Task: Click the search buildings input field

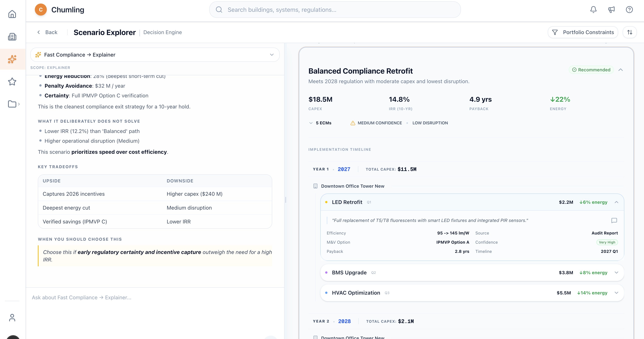Action: pyautogui.click(x=335, y=10)
